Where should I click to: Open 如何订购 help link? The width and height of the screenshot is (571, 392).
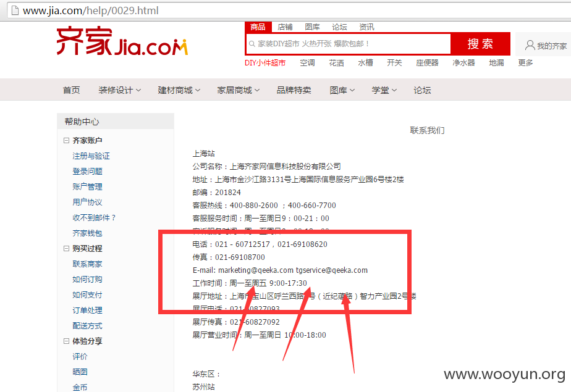[87, 279]
